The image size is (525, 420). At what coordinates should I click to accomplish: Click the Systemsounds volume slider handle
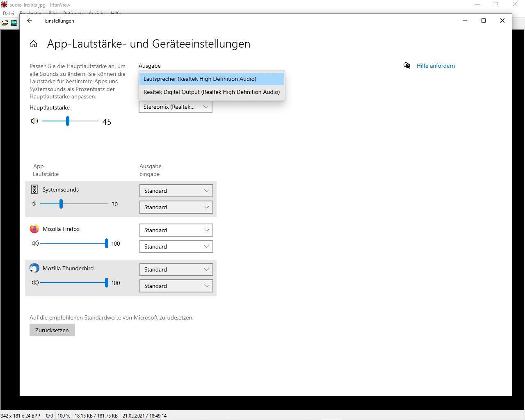(x=61, y=204)
